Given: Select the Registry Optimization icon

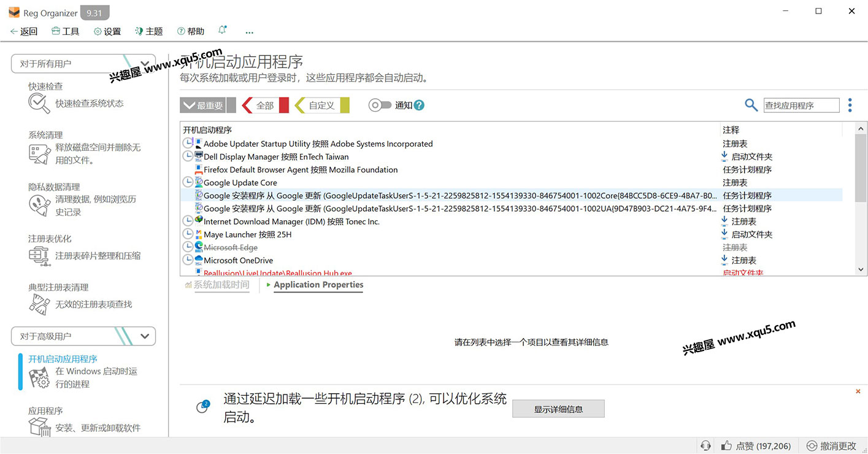Looking at the screenshot, I should click(x=39, y=255).
